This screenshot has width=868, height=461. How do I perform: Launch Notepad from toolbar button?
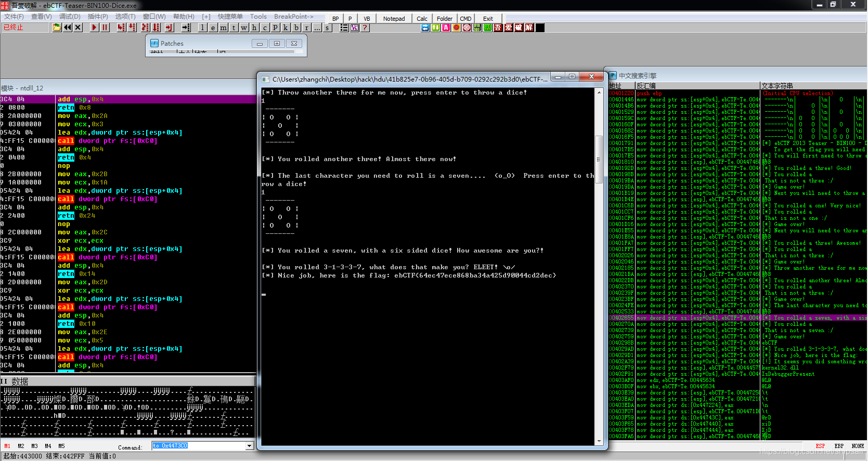click(x=394, y=19)
